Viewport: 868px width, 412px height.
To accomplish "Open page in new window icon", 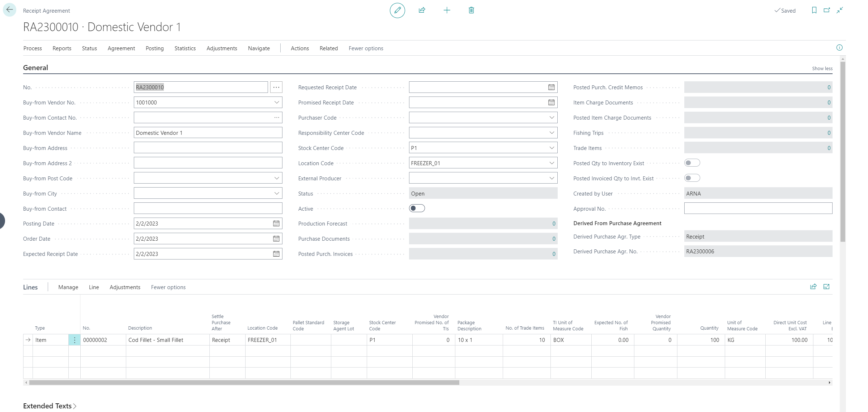I will pyautogui.click(x=827, y=10).
